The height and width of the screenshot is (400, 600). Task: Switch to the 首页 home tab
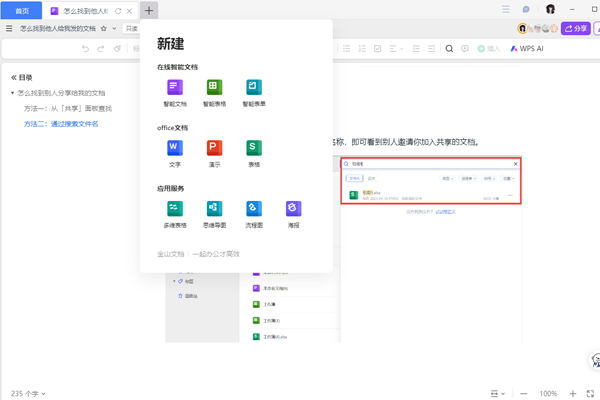[22, 10]
